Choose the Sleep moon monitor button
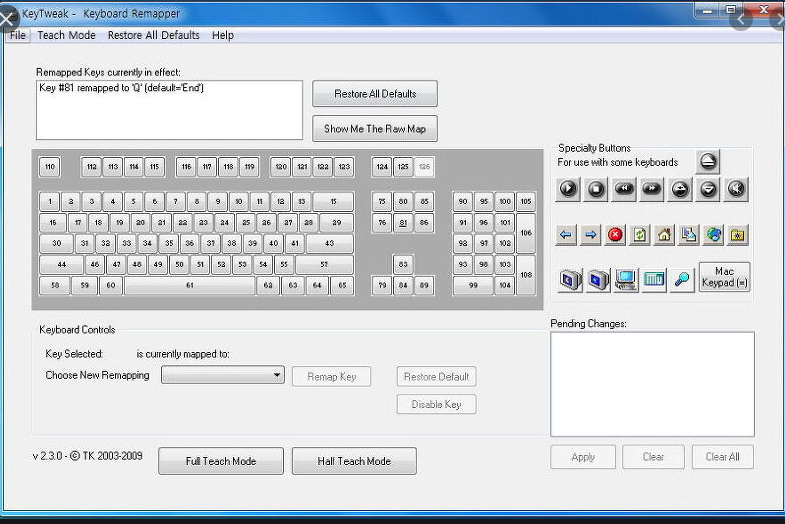Image resolution: width=785 pixels, height=524 pixels. 570,279
